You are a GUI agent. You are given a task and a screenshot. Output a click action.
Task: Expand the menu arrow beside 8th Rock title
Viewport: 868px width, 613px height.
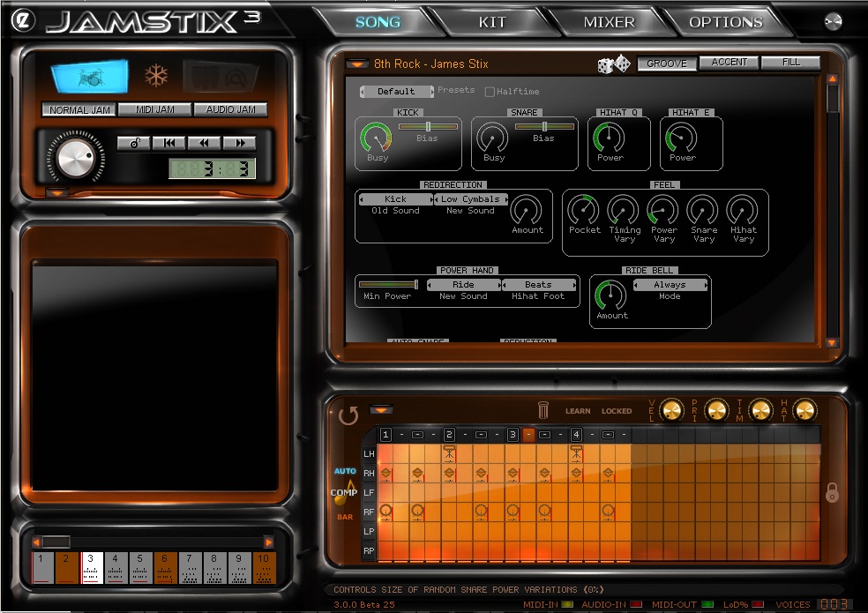(356, 64)
